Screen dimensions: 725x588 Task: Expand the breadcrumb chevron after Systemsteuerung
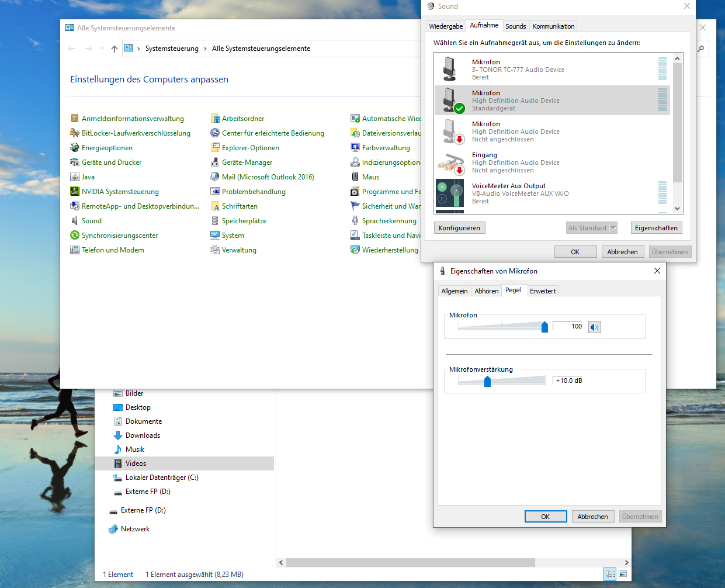205,49
